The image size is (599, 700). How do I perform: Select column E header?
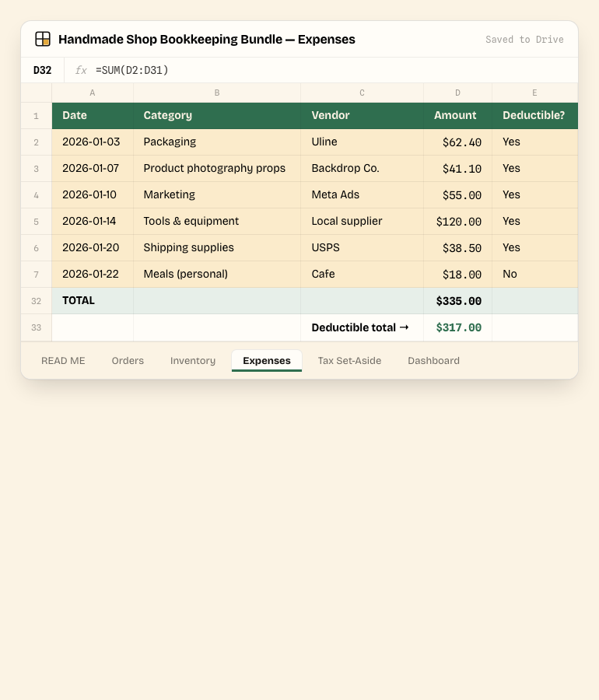coord(534,93)
